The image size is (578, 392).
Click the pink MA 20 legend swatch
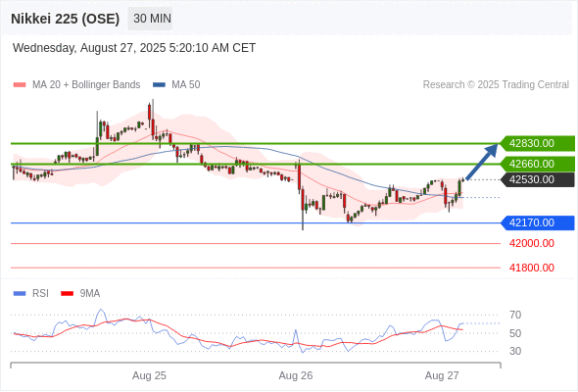(x=20, y=85)
